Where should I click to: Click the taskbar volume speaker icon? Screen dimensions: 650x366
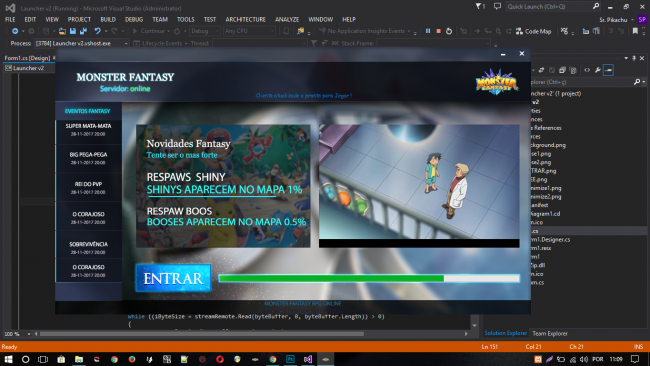584,359
